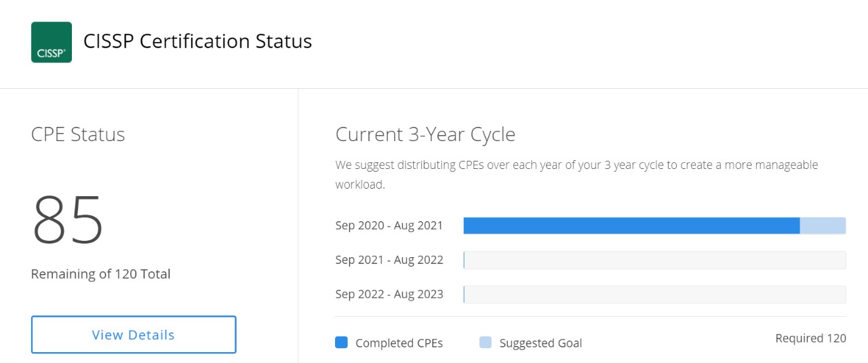This screenshot has height=363, width=868.
Task: Click the Completed CPEs blue legend swatch
Action: point(341,343)
